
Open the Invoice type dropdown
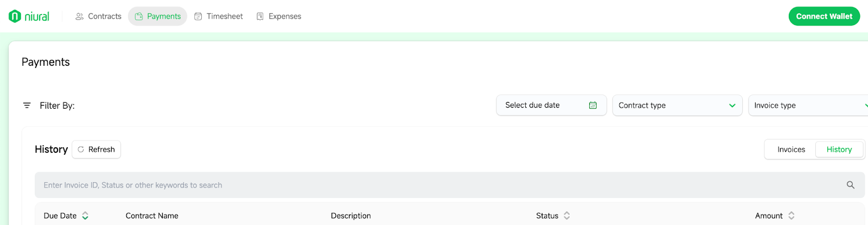(808, 105)
